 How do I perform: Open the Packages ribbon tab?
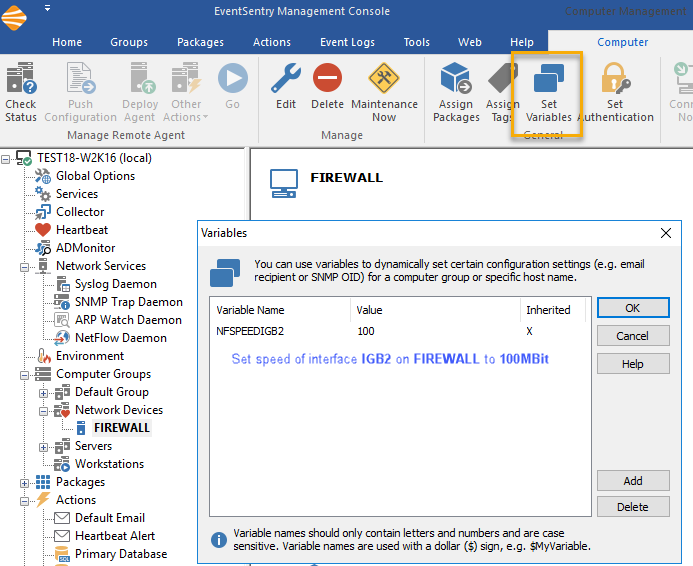point(200,42)
